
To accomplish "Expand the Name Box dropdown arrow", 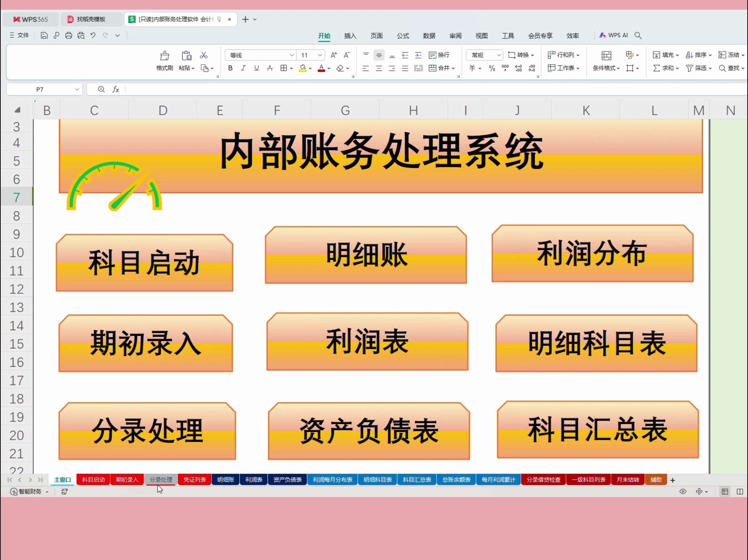I will click(77, 89).
